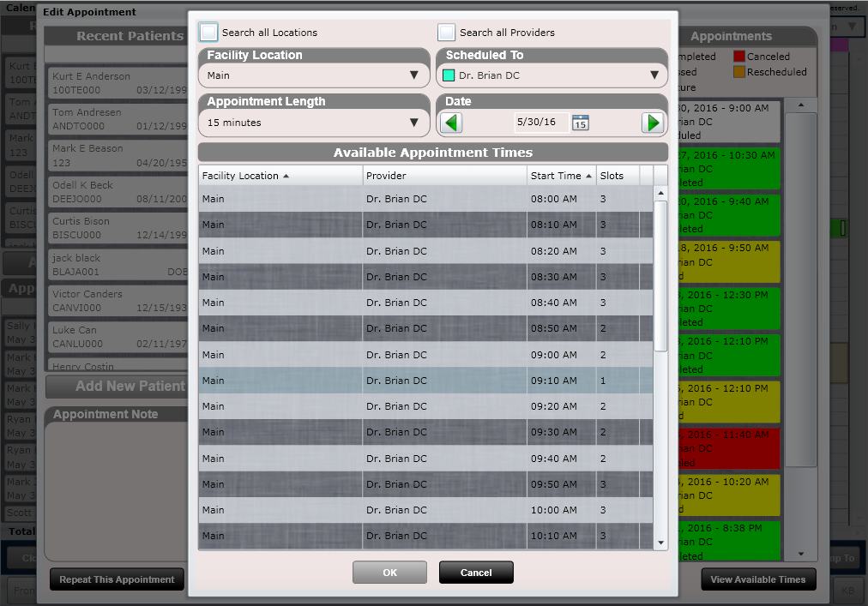Click Repeat This Appointment

[x=116, y=579]
